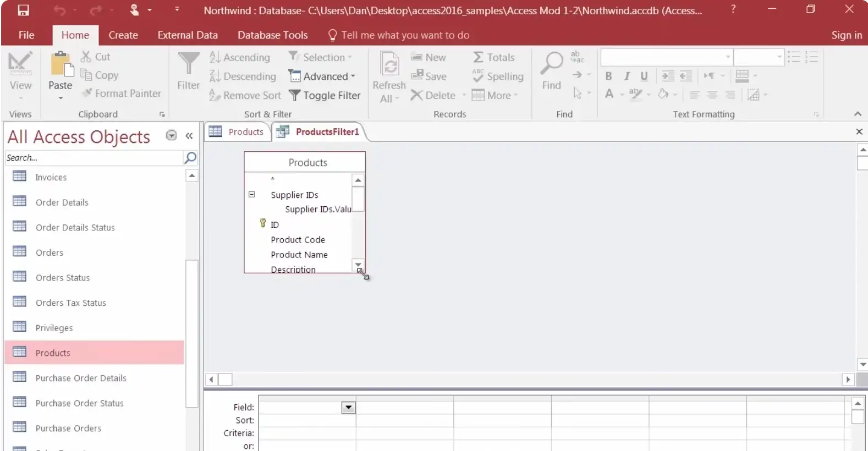Click the Filter funnel icon
868x451 pixels.
188,64
